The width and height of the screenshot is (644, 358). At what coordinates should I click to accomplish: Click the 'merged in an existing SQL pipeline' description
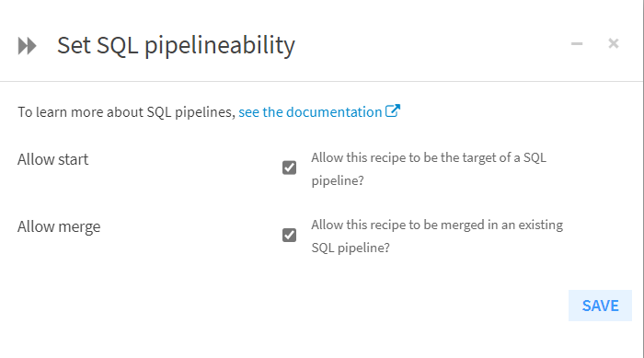[x=437, y=237]
